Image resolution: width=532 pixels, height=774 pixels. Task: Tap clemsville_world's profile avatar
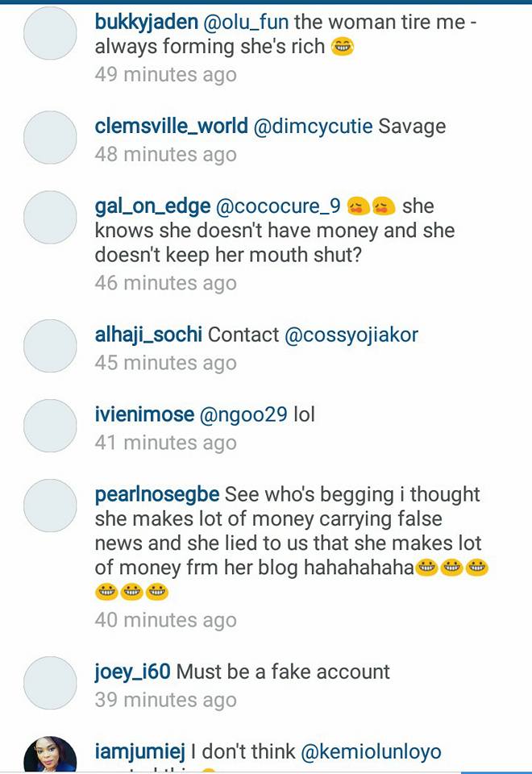pos(50,137)
